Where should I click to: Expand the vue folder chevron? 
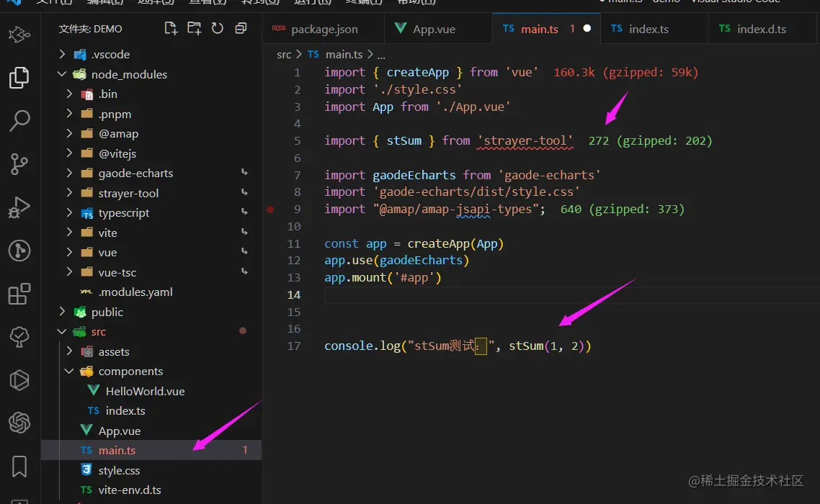70,252
